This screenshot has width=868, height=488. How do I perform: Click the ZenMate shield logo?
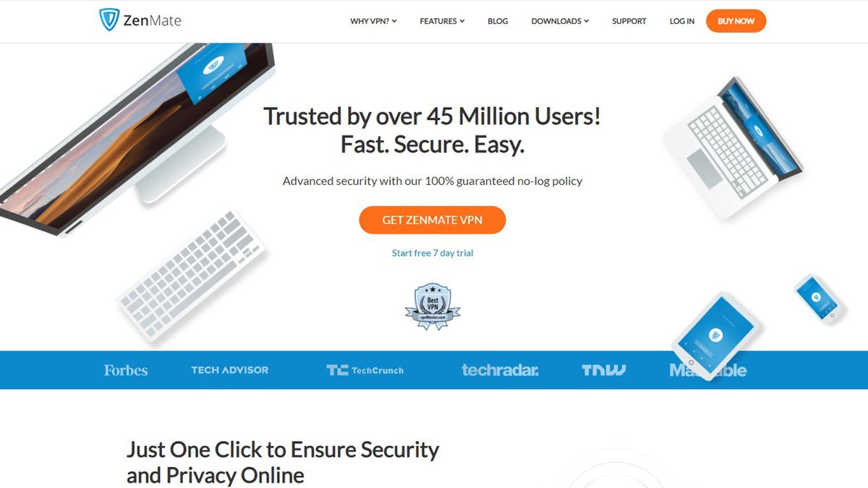coord(109,20)
